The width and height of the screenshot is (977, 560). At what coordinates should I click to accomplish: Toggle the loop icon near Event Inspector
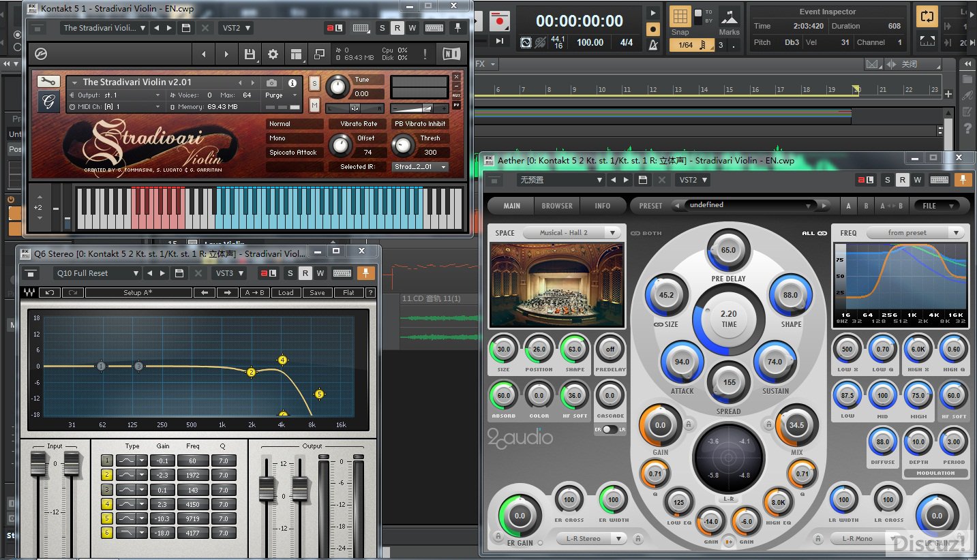click(x=927, y=16)
